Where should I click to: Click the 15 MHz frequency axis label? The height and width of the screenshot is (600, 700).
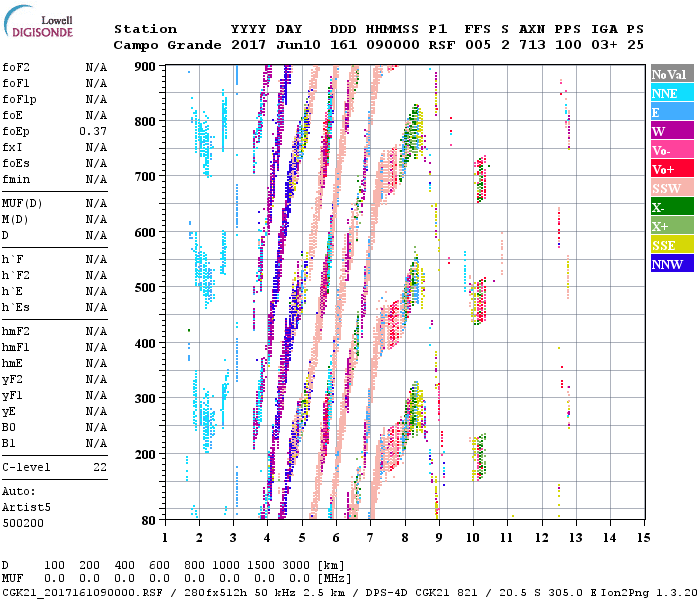pyautogui.click(x=643, y=538)
